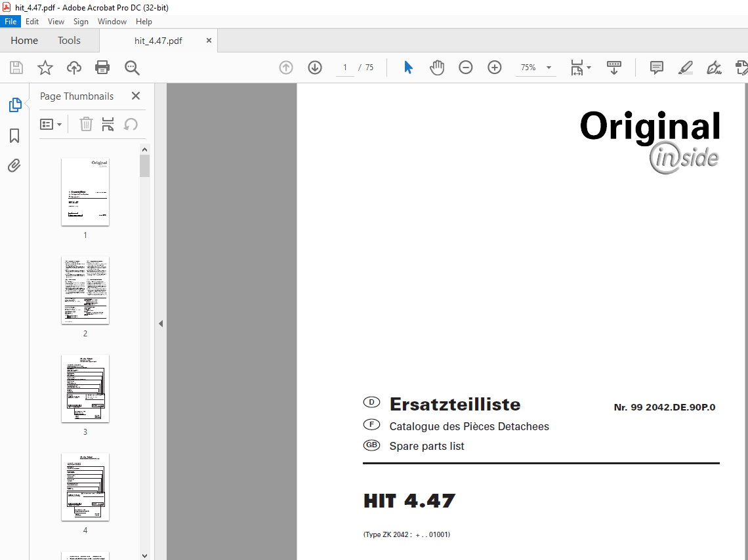Click 'Spare parts list' text
748x560 pixels.
pos(426,446)
